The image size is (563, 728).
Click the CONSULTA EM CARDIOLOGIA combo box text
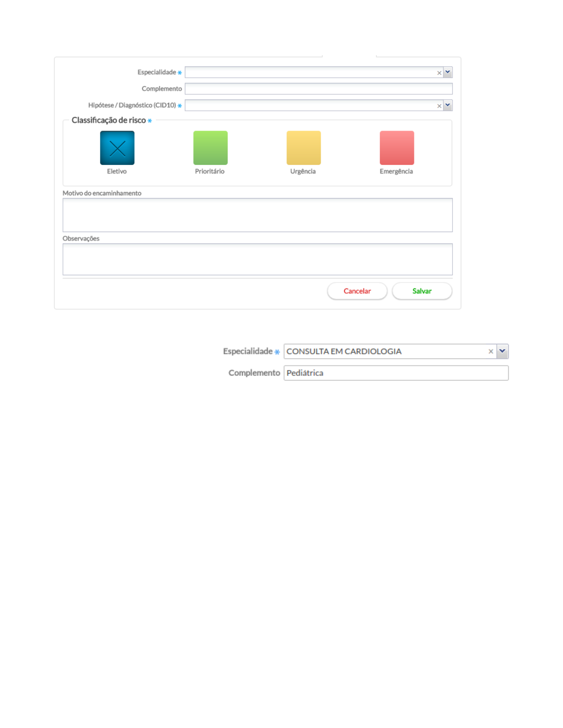pyautogui.click(x=344, y=351)
